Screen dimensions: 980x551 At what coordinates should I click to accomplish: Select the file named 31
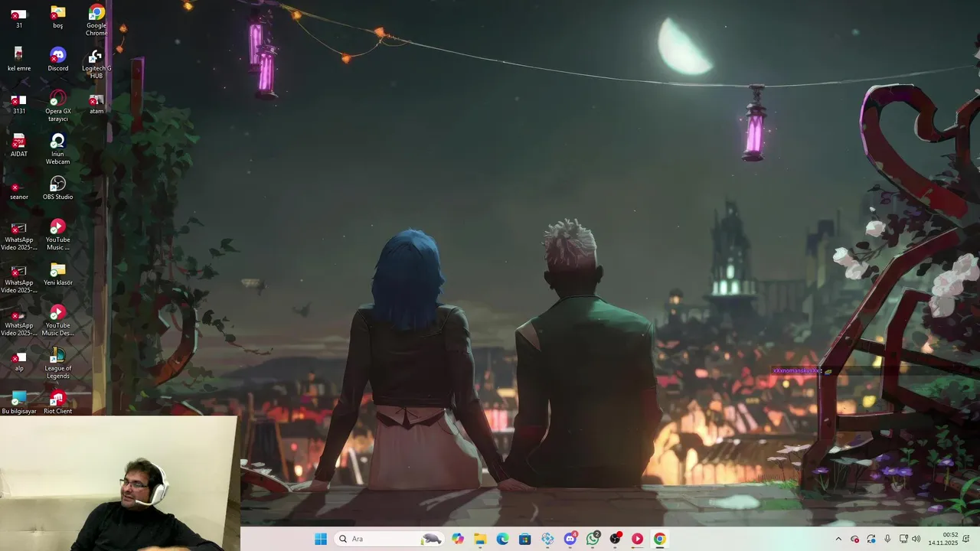[x=19, y=17]
